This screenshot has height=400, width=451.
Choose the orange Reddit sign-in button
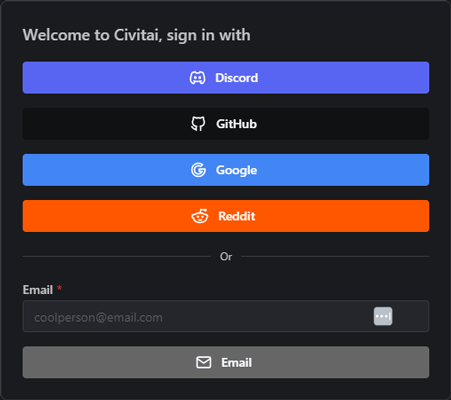pyautogui.click(x=226, y=216)
